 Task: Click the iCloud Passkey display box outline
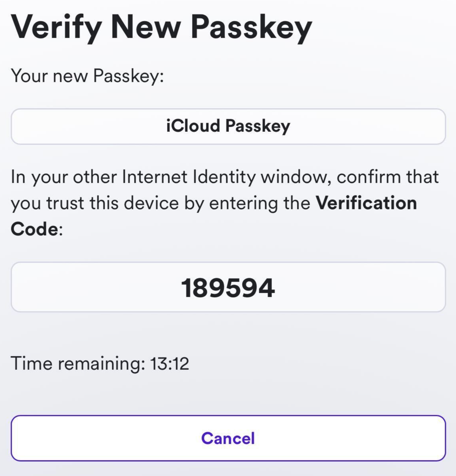229,109
